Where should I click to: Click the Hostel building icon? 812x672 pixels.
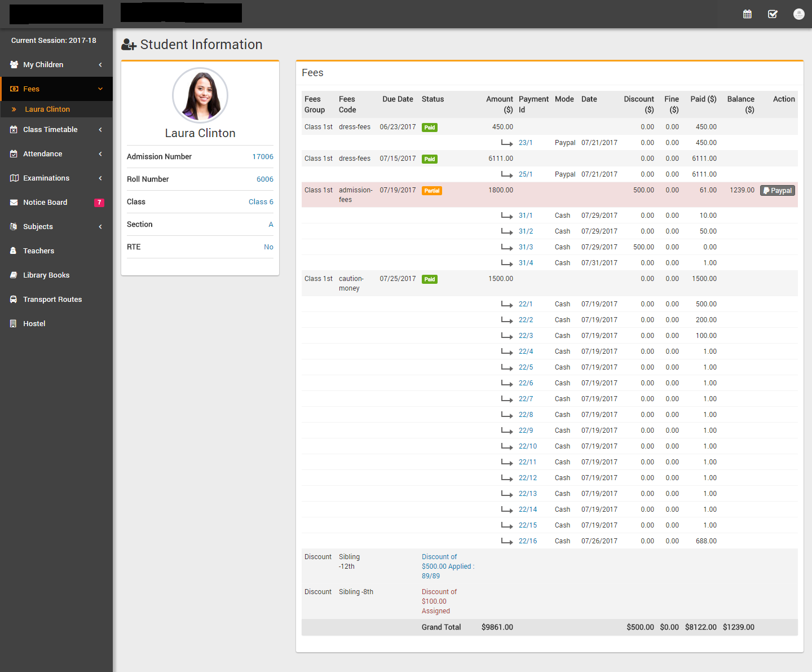14,324
